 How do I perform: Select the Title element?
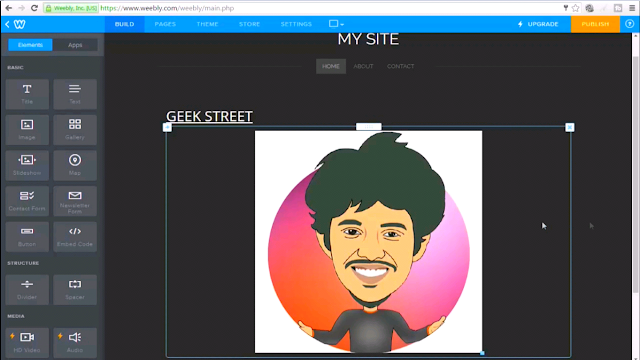click(27, 94)
